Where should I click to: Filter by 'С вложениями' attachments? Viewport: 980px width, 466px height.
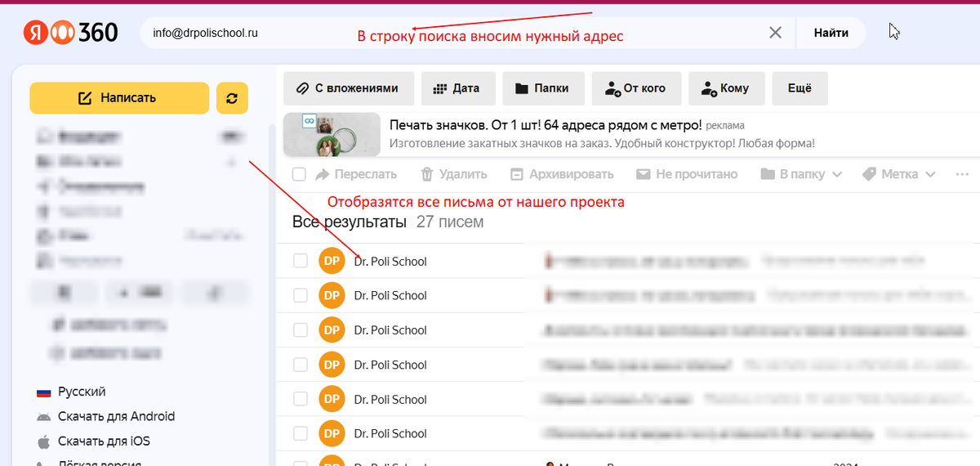tap(349, 88)
